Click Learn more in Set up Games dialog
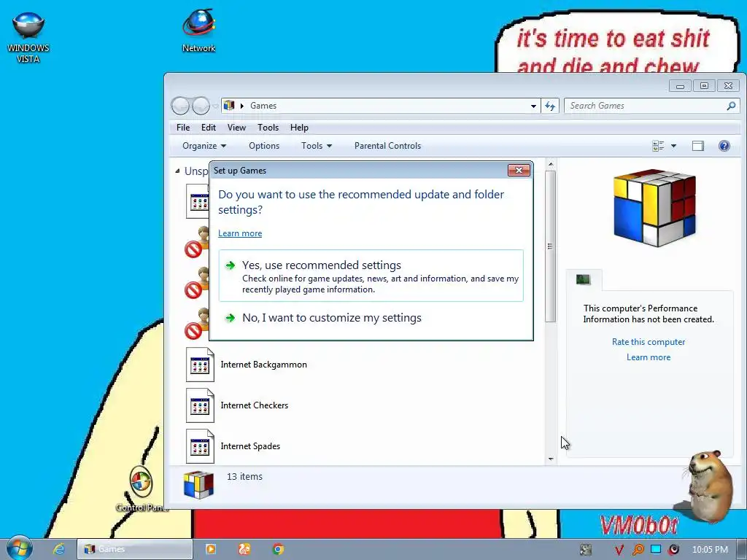 coord(240,233)
